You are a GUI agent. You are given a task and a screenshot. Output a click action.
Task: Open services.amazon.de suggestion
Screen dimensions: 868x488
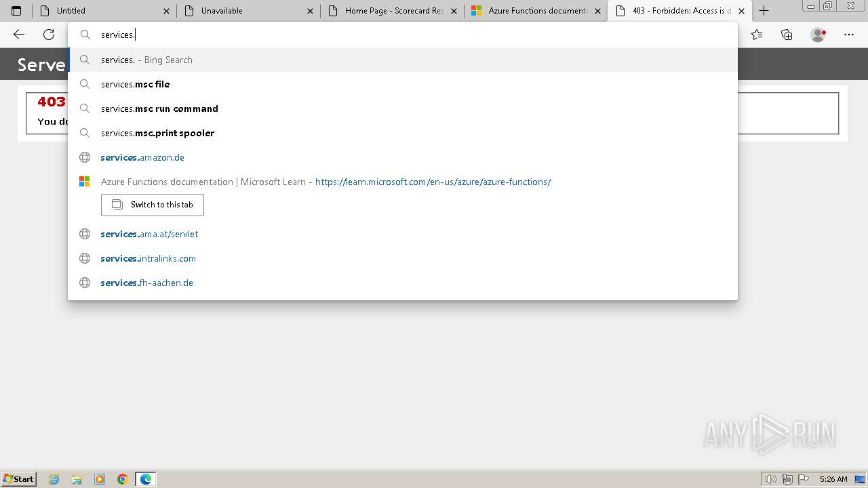pos(403,157)
